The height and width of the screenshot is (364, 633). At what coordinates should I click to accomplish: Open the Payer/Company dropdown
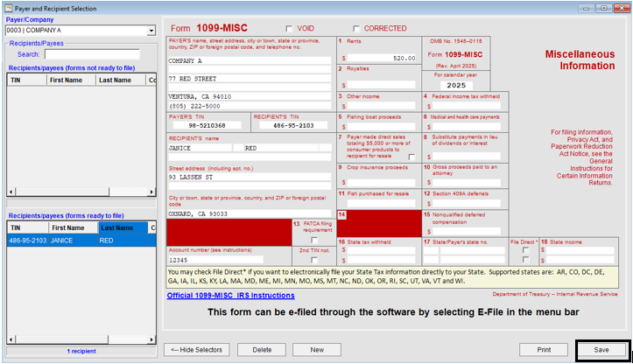coord(151,31)
